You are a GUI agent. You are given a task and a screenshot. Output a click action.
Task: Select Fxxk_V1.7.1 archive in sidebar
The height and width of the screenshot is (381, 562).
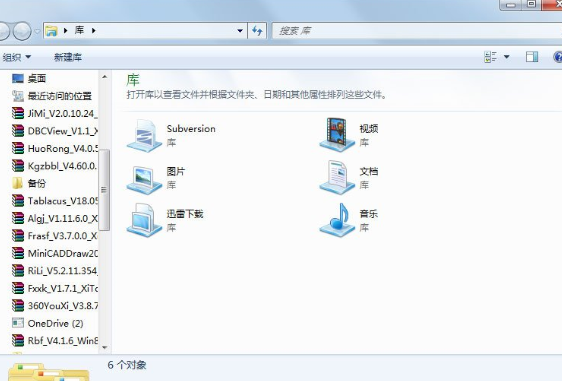pos(54,288)
